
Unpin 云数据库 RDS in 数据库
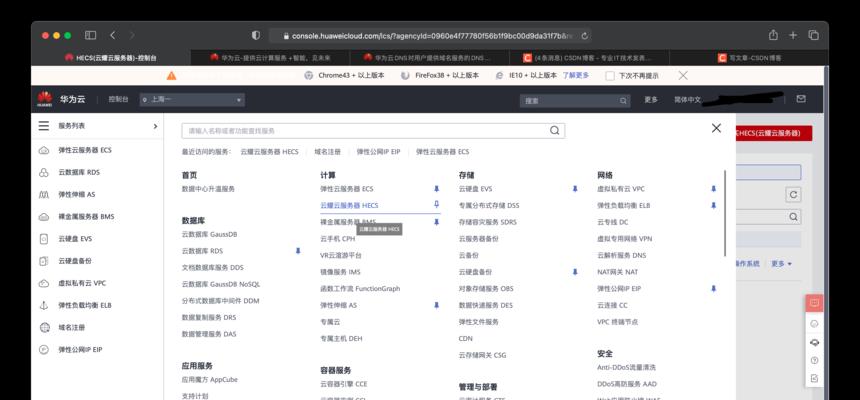[298, 251]
